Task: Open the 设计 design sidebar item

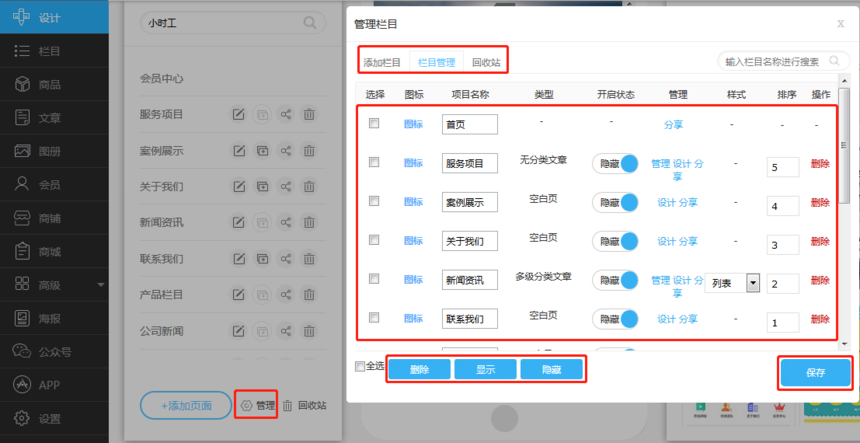Action: 54,18
